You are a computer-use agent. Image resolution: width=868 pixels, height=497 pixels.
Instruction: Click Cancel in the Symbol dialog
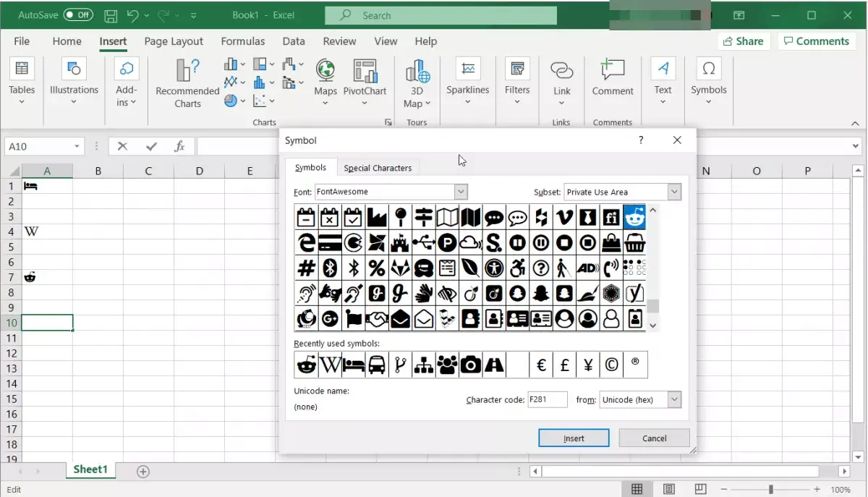coord(655,438)
